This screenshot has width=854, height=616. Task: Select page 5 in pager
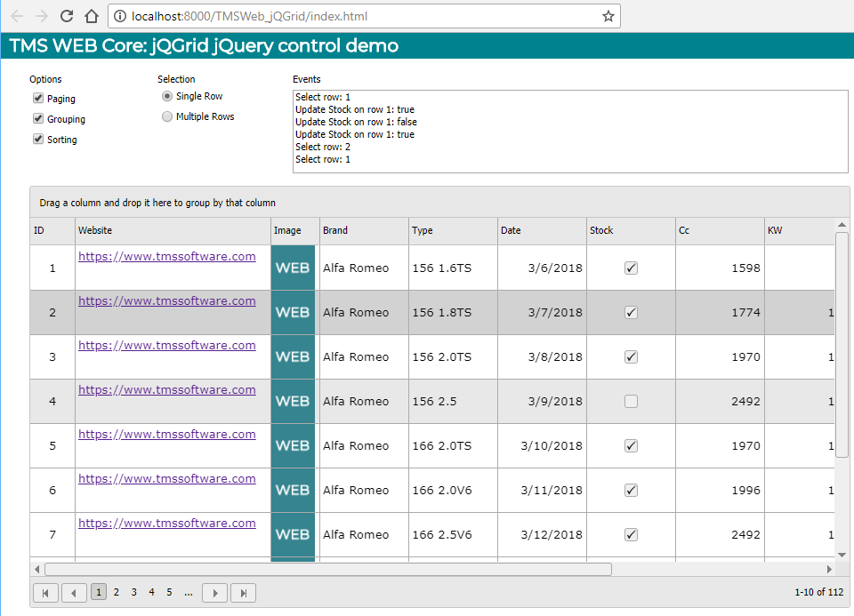coord(169,592)
